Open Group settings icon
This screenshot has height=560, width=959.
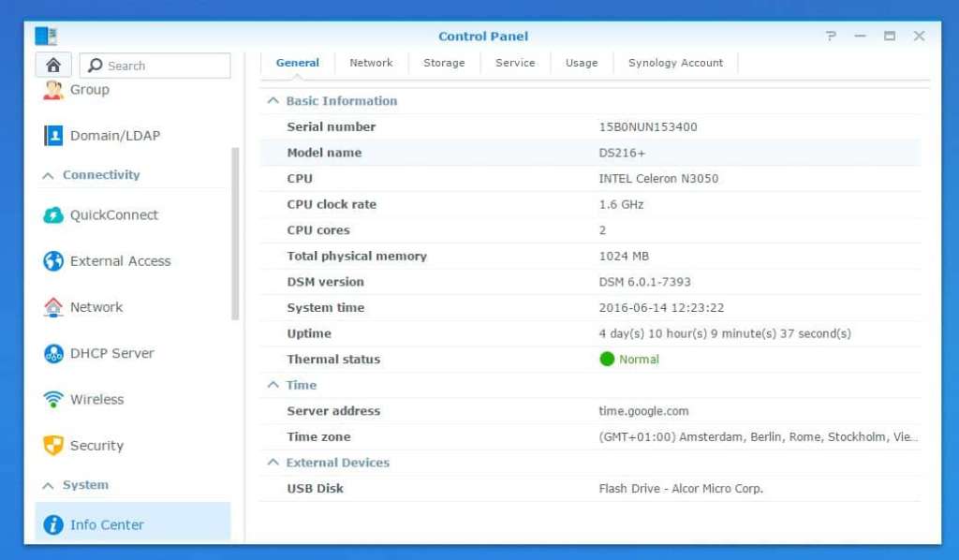click(53, 90)
